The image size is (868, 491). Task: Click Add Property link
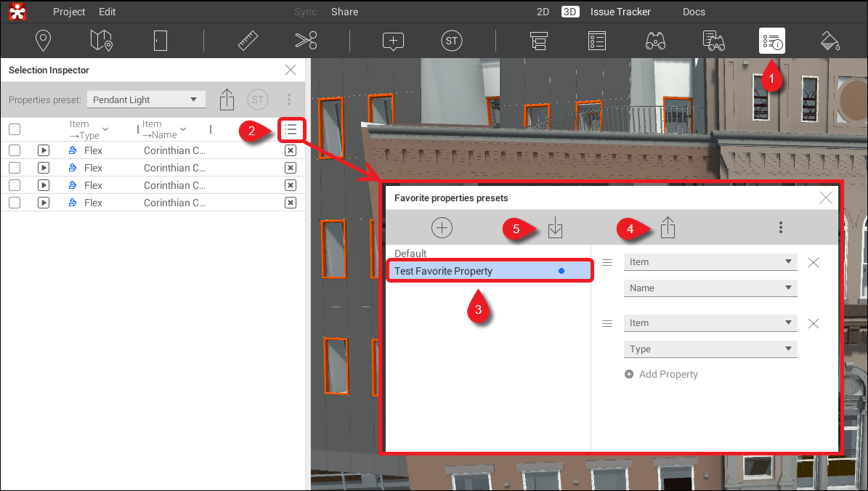tap(668, 374)
